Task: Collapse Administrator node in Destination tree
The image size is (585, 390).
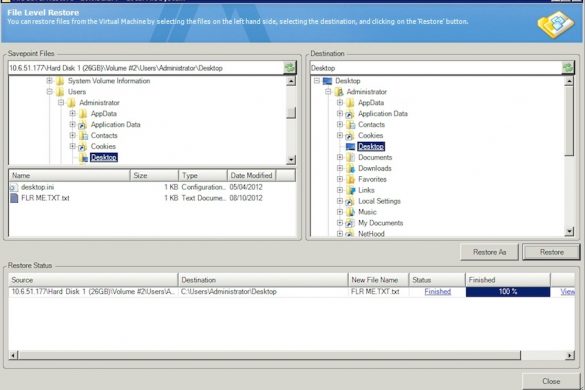Action: (328, 91)
